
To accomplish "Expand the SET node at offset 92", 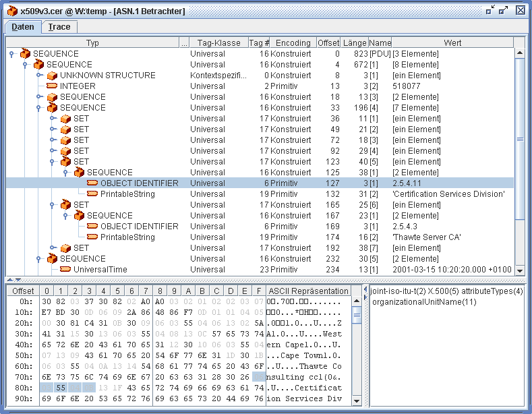I will click(x=52, y=151).
